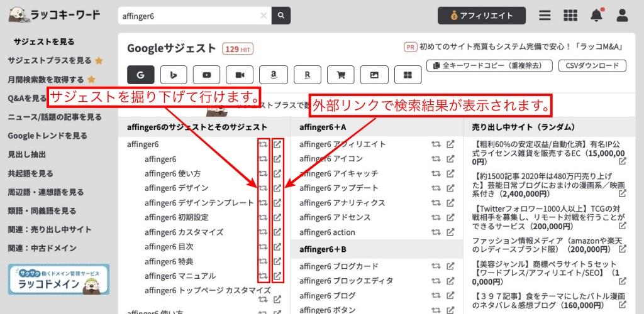Screen dimensions: 644x314
Task: Open external link for affinger6 action
Action: click(450, 232)
